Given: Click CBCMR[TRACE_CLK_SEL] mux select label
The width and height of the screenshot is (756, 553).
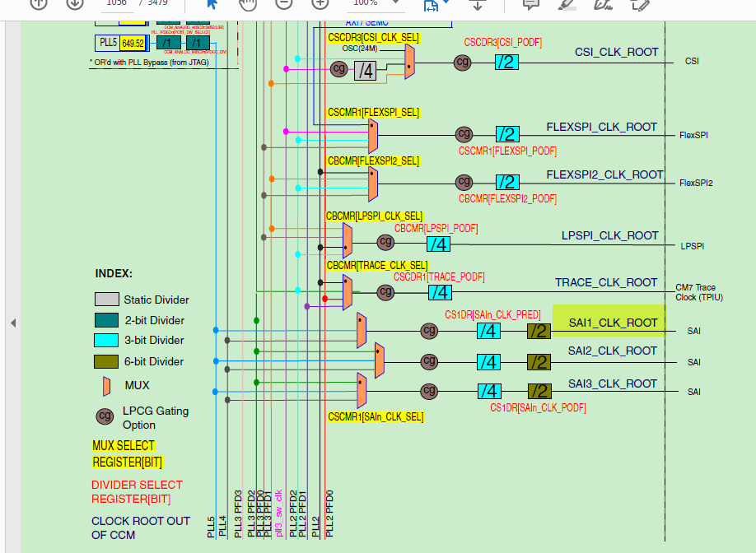Looking at the screenshot, I should pos(377,266).
